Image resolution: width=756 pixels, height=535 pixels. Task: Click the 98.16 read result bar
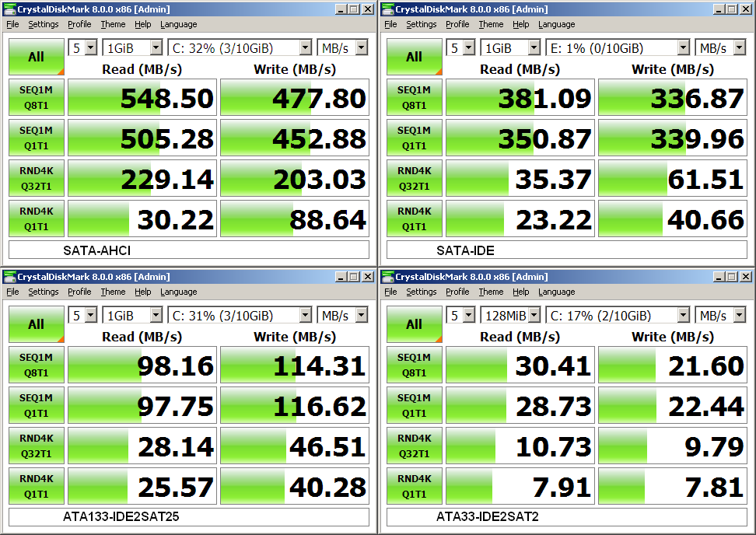[x=142, y=365]
